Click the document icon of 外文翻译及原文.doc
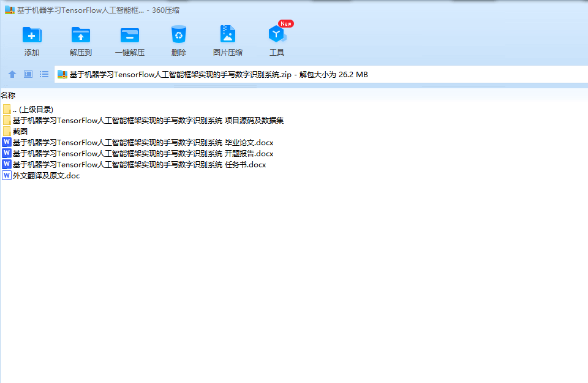The width and height of the screenshot is (588, 383). [x=7, y=175]
